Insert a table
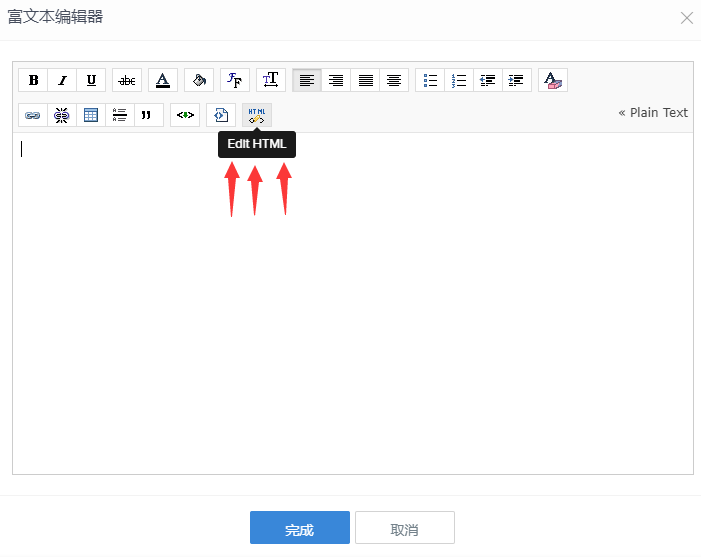 [91, 115]
